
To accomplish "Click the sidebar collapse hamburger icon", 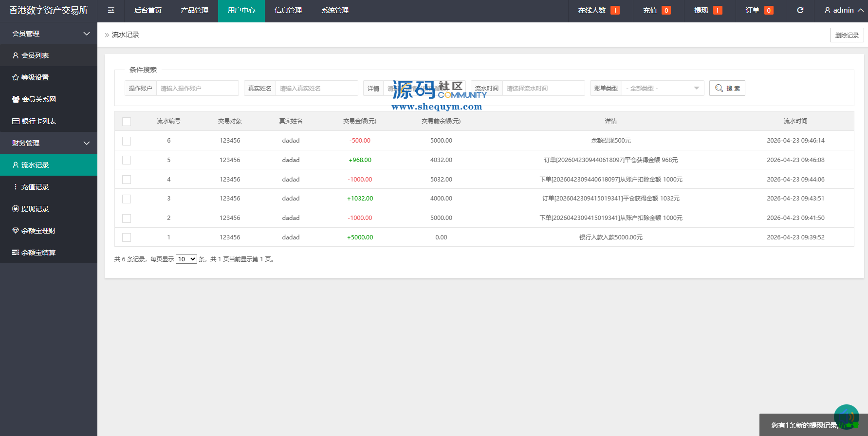I will [x=111, y=10].
